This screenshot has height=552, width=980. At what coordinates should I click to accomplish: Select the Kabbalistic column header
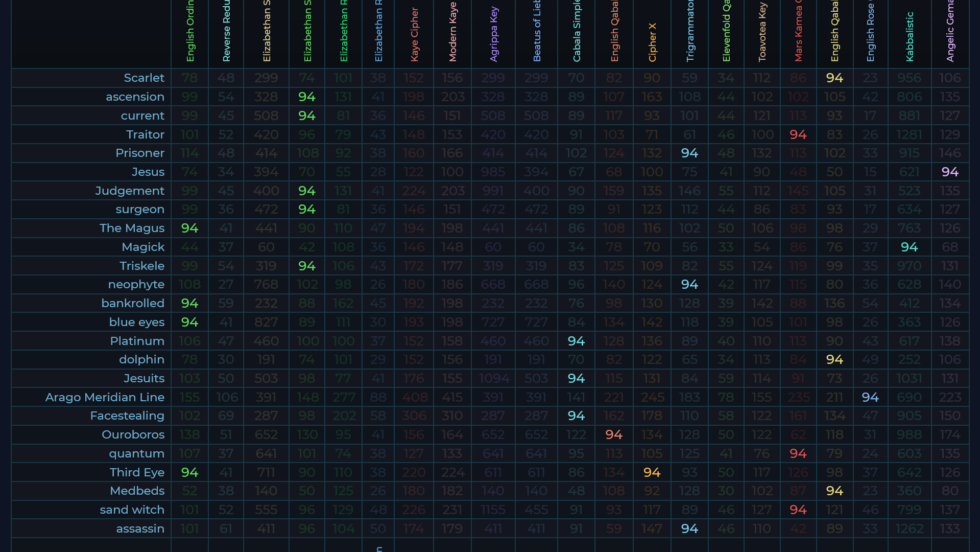pyautogui.click(x=910, y=37)
